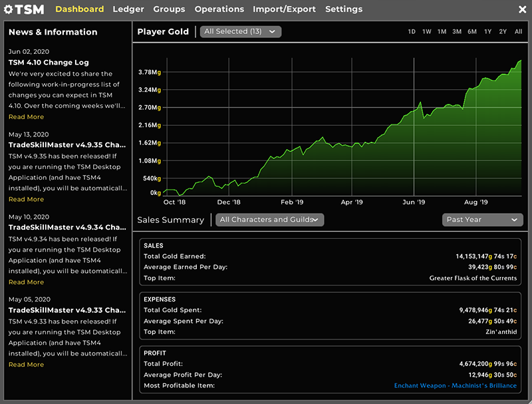Image resolution: width=532 pixels, height=404 pixels.
Task: Click the Greater Flask of the Currents item
Action: tap(473, 278)
